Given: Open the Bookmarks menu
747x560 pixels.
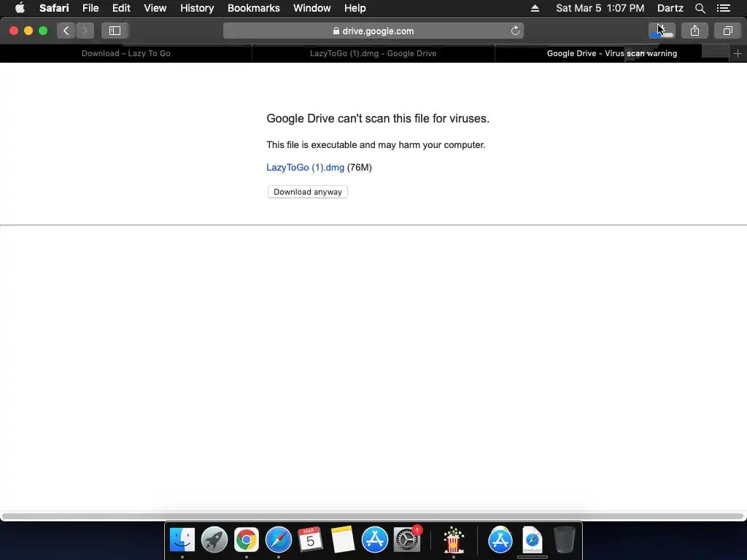Looking at the screenshot, I should point(253,8).
